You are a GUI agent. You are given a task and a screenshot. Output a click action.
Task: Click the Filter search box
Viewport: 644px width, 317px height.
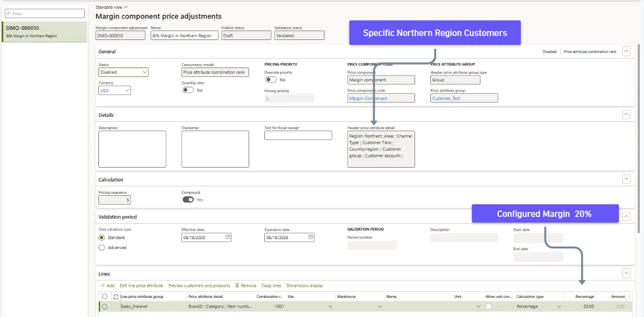click(x=44, y=13)
